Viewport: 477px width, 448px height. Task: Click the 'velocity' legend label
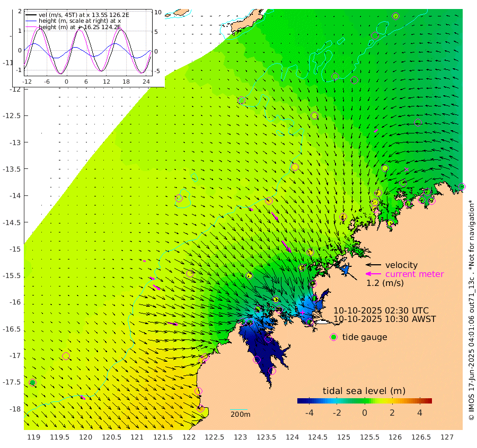(x=401, y=265)
